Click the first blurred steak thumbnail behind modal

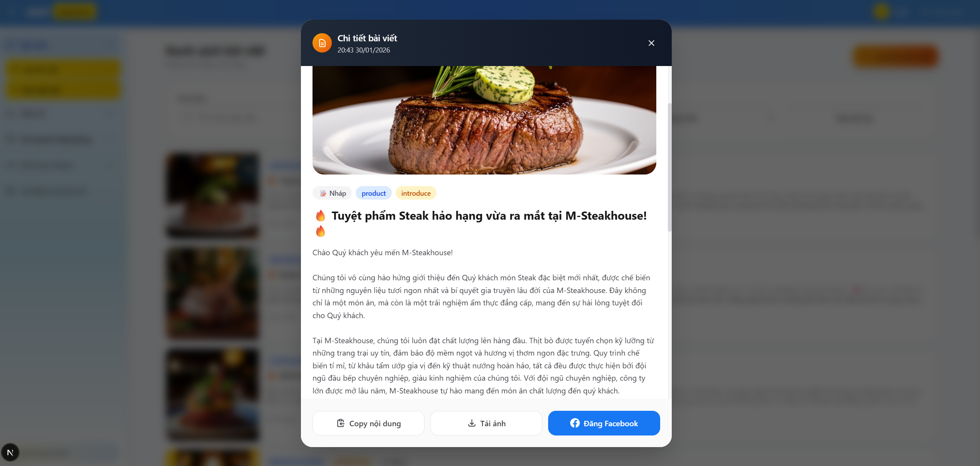pyautogui.click(x=212, y=195)
